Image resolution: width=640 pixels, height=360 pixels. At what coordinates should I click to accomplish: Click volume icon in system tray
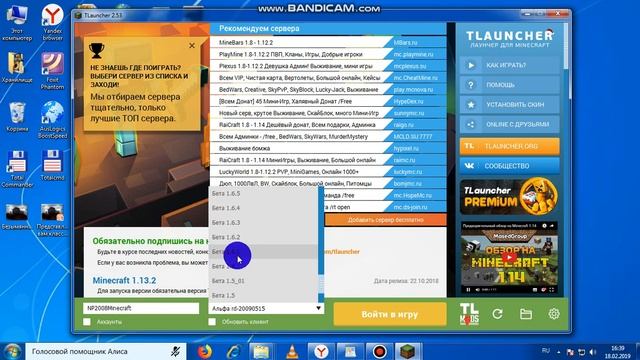tap(593, 352)
